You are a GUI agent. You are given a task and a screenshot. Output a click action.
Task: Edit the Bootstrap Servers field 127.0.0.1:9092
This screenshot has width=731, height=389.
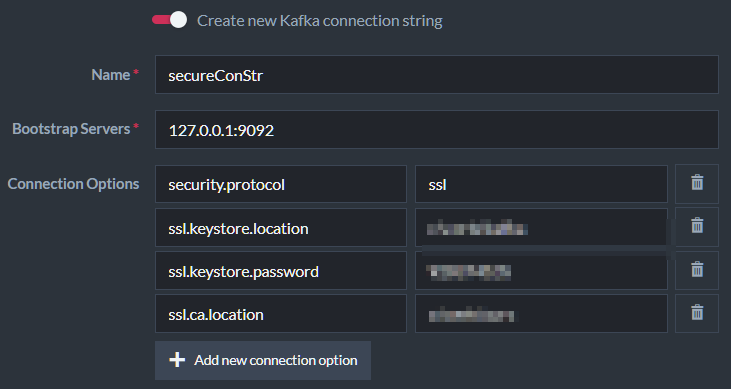437,130
